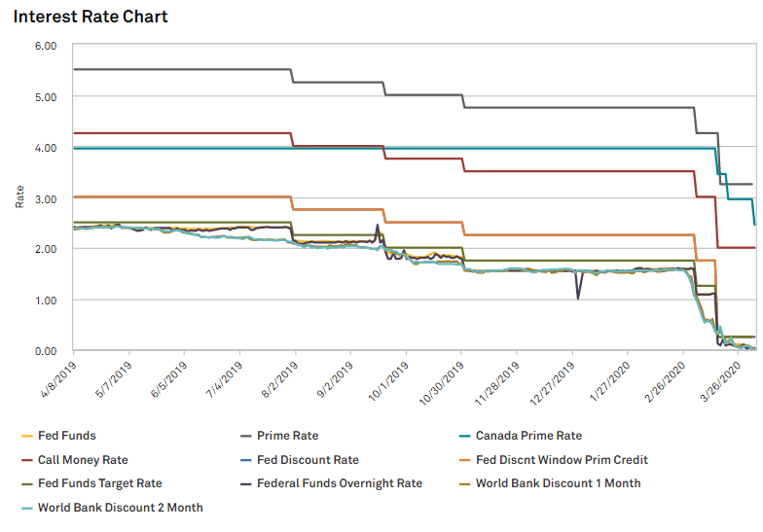Click Fed Discnt Window Prim Credit legend
The width and height of the screenshot is (763, 532).
(554, 460)
